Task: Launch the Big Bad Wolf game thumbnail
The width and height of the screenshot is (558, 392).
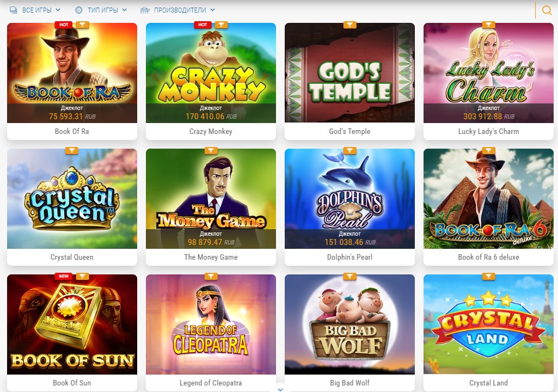Action: point(350,324)
